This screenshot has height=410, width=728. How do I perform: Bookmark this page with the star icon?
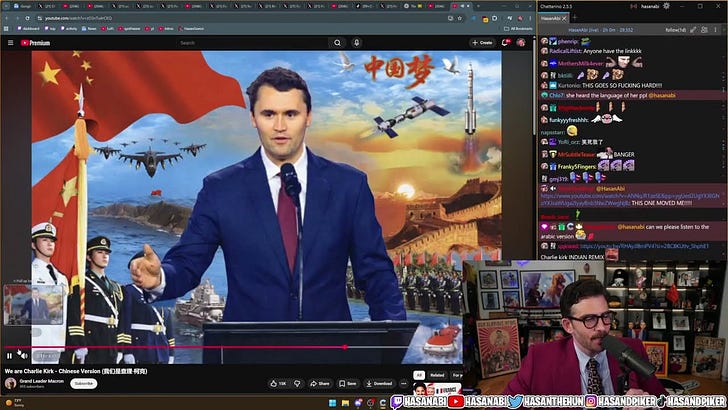pyautogui.click(x=460, y=18)
